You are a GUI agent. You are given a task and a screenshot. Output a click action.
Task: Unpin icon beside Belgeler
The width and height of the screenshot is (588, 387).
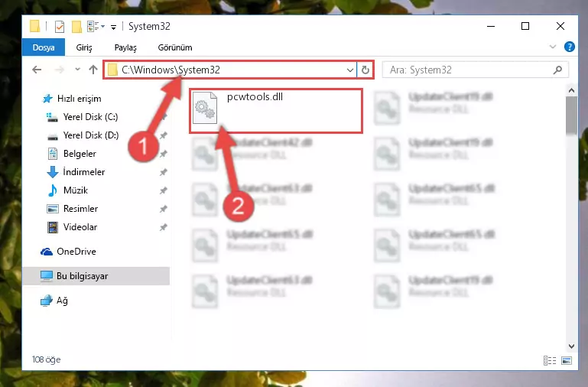pyautogui.click(x=163, y=154)
